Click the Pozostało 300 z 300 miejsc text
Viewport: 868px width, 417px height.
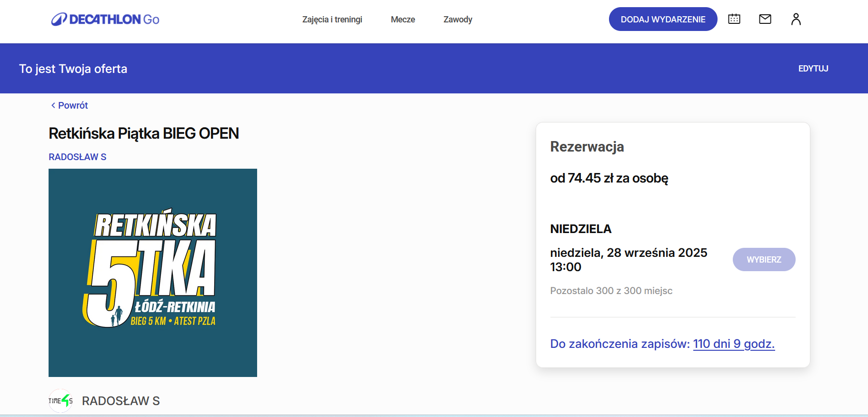611,291
